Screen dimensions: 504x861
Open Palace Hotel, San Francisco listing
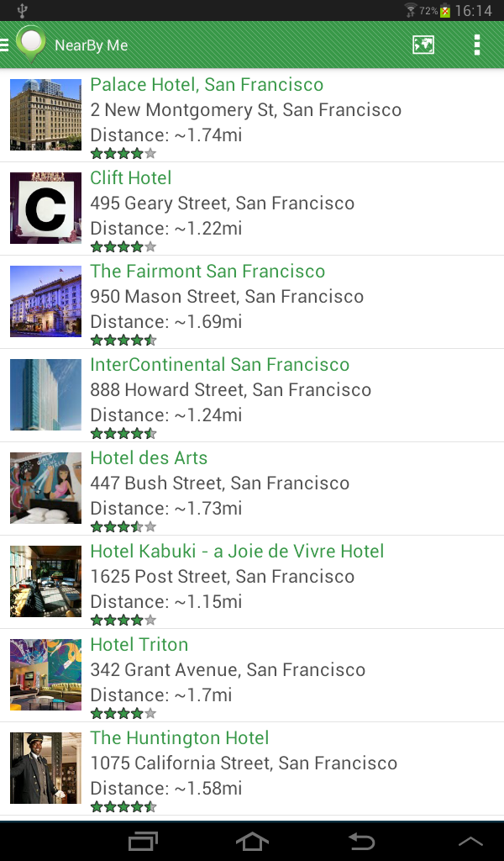(x=252, y=115)
